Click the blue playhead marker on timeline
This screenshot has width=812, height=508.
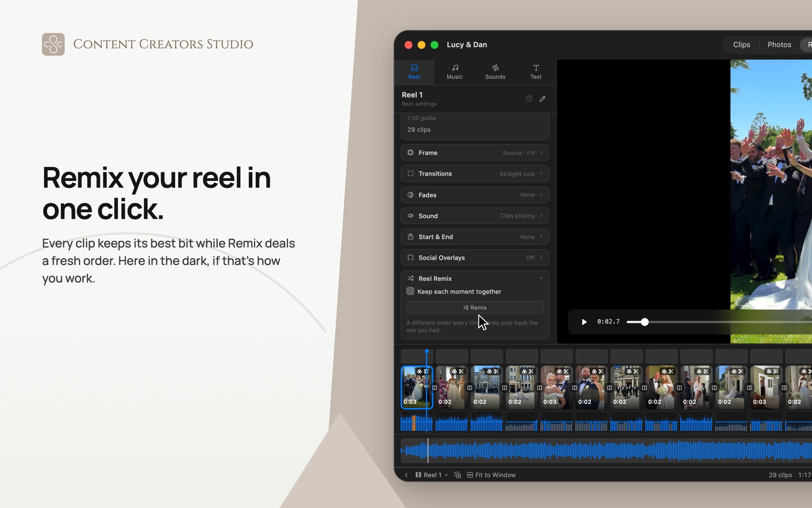427,351
